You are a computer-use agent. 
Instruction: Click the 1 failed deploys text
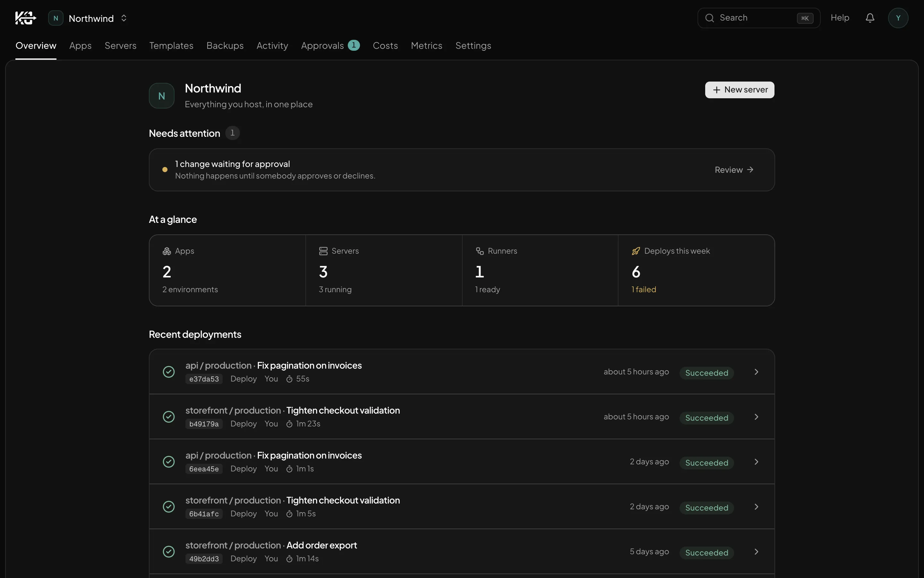click(x=644, y=289)
